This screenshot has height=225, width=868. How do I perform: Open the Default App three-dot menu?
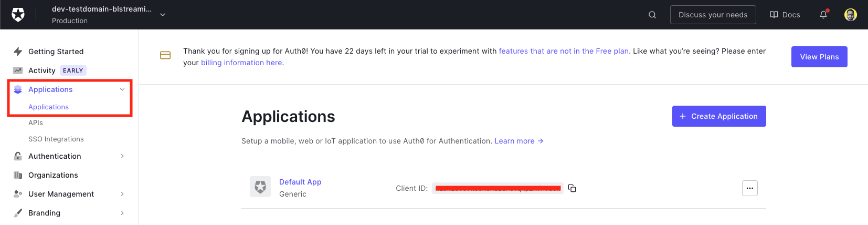pos(750,188)
